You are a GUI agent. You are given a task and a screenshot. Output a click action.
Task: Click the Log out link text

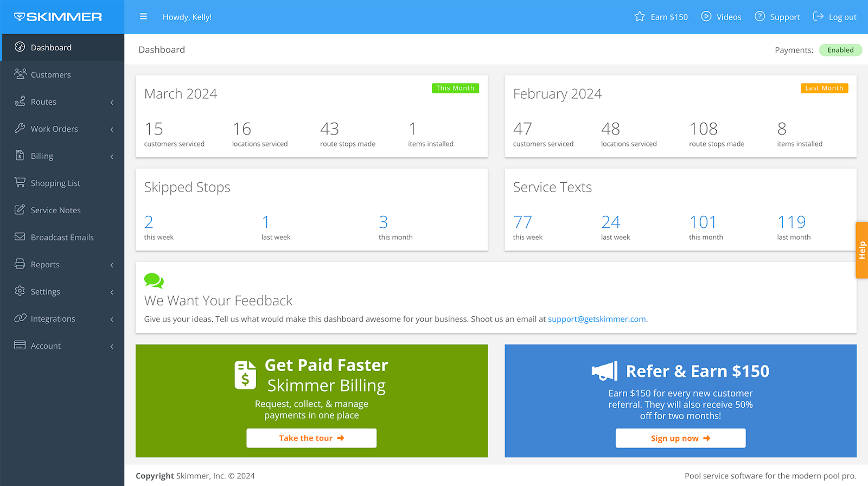[843, 17]
